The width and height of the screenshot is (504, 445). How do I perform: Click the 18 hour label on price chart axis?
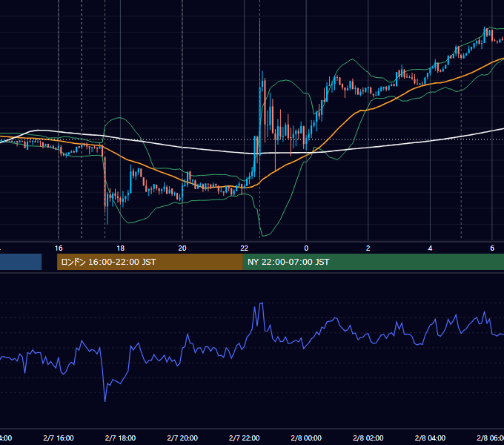point(120,248)
